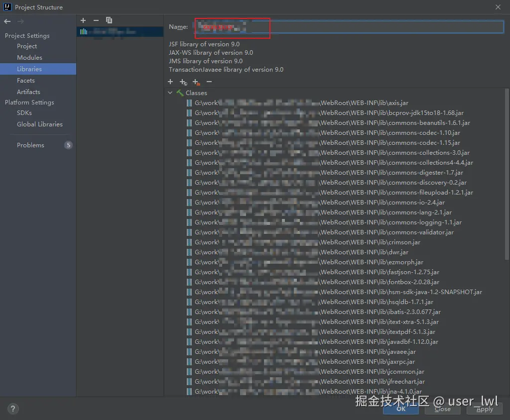
Task: Remove selected root with minus icon
Action: point(209,82)
